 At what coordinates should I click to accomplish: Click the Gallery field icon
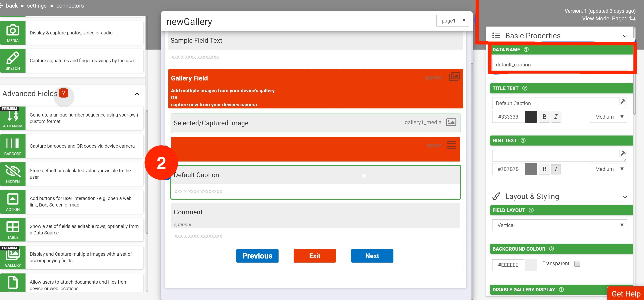click(x=13, y=257)
